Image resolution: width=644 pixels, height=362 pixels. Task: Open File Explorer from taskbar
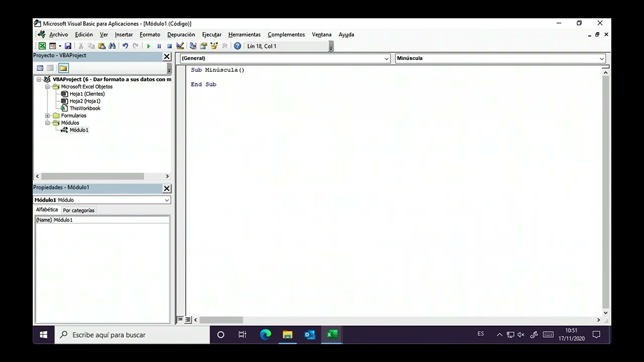[287, 335]
